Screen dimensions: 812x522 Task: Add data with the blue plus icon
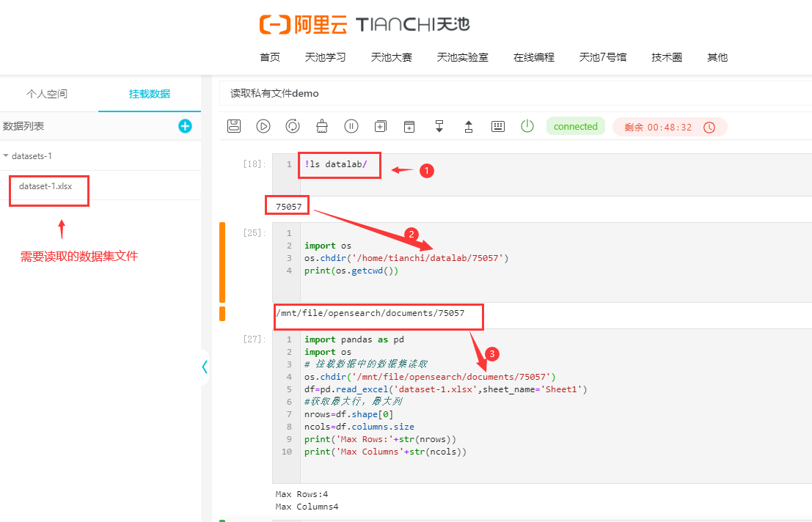pos(185,125)
